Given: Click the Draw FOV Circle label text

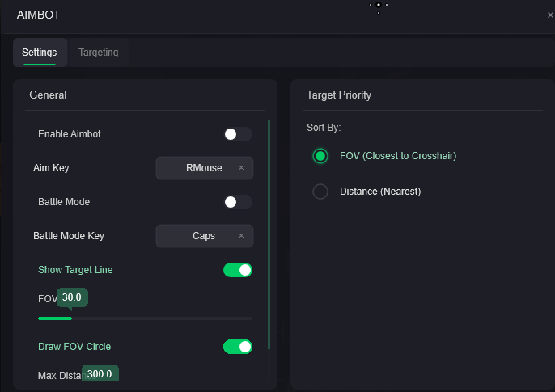Looking at the screenshot, I should pos(74,346).
